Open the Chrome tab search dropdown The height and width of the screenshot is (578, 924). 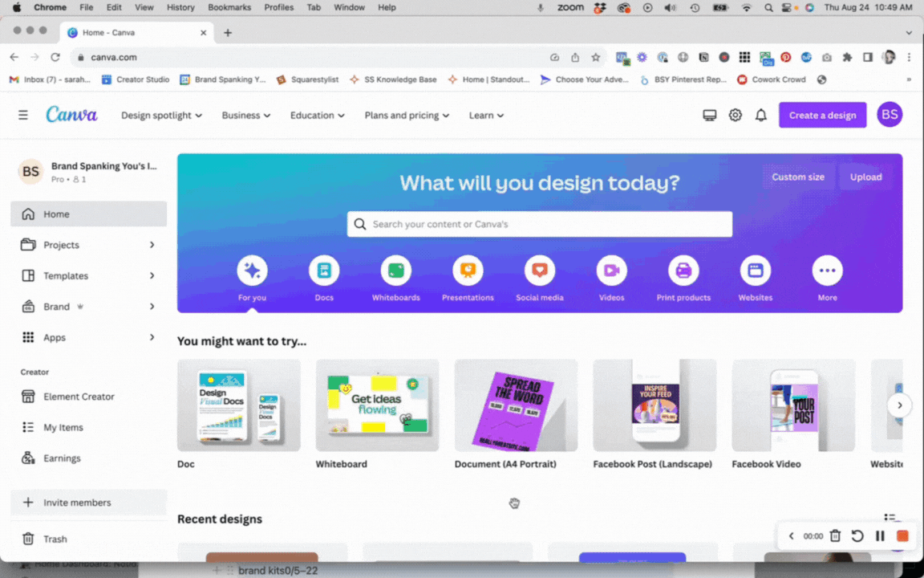909,32
